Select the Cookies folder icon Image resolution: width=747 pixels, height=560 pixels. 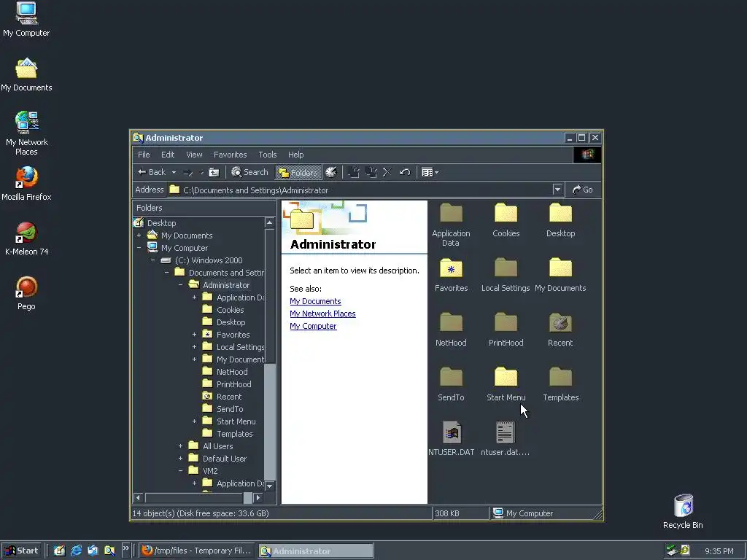(506, 214)
